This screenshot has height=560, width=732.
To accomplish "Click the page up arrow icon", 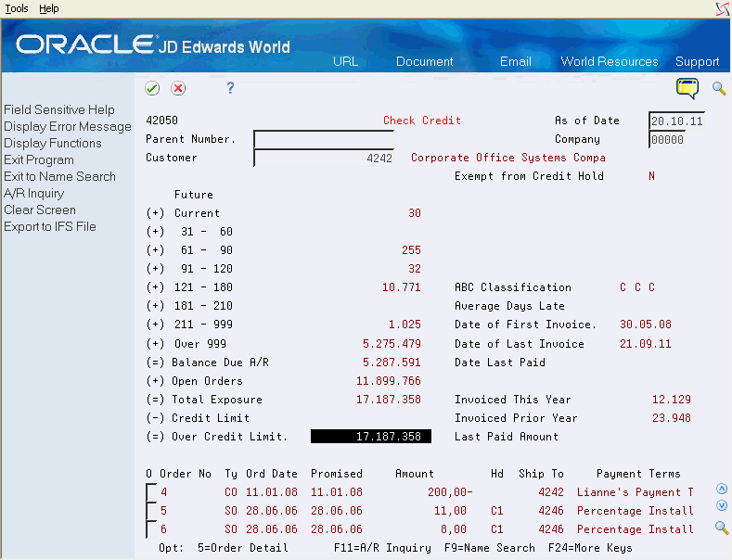I will tap(722, 489).
